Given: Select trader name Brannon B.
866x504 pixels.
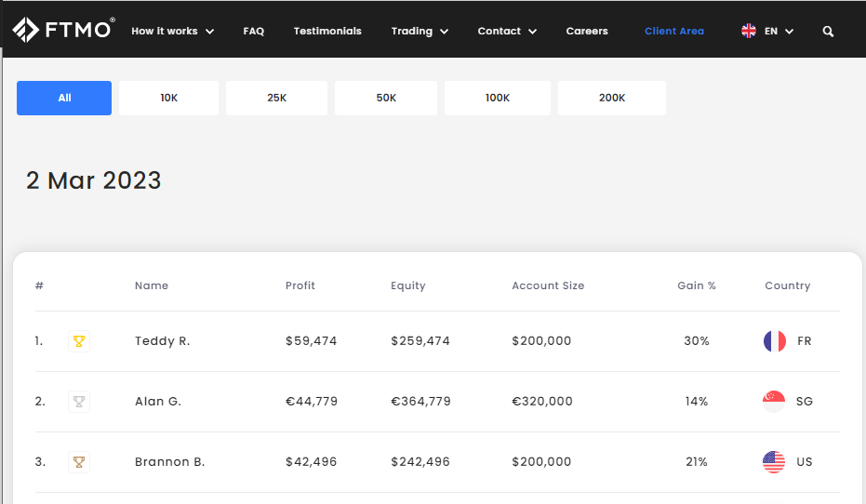Looking at the screenshot, I should (169, 461).
